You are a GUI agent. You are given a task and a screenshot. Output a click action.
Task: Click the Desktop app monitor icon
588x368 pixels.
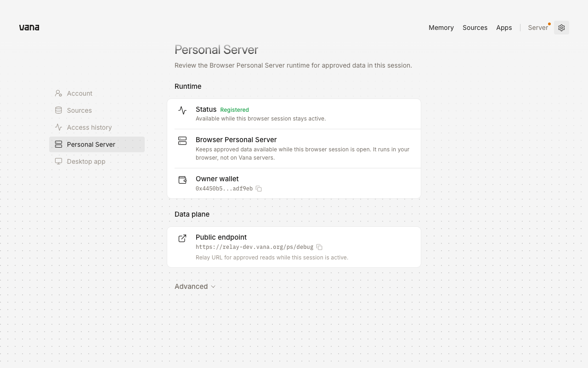(x=58, y=161)
